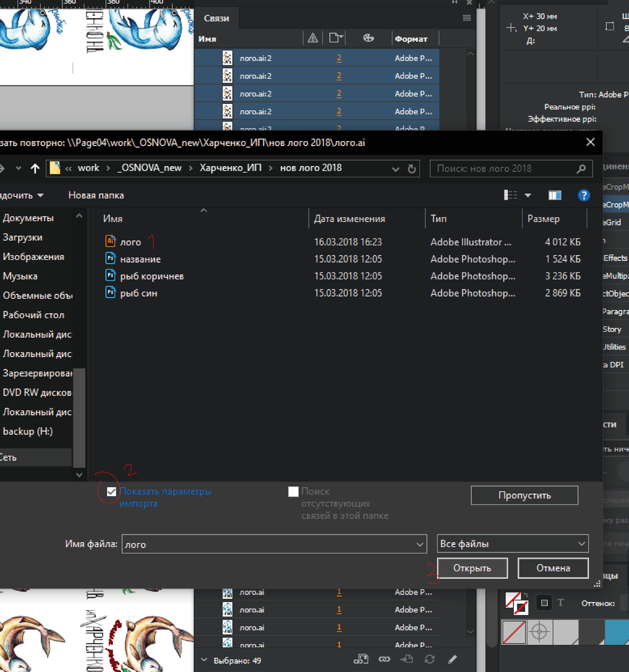The image size is (629, 672).
Task: Click the Открыть button
Action: tap(472, 568)
